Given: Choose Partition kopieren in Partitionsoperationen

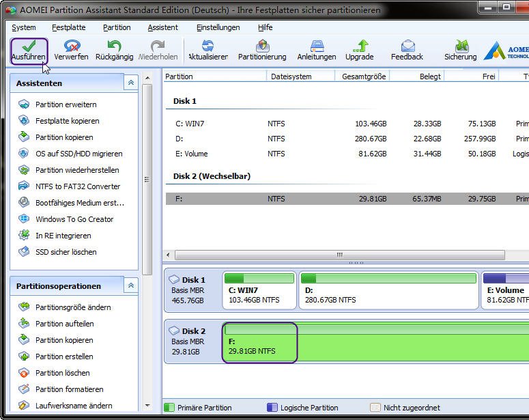Looking at the screenshot, I should pyautogui.click(x=64, y=340).
